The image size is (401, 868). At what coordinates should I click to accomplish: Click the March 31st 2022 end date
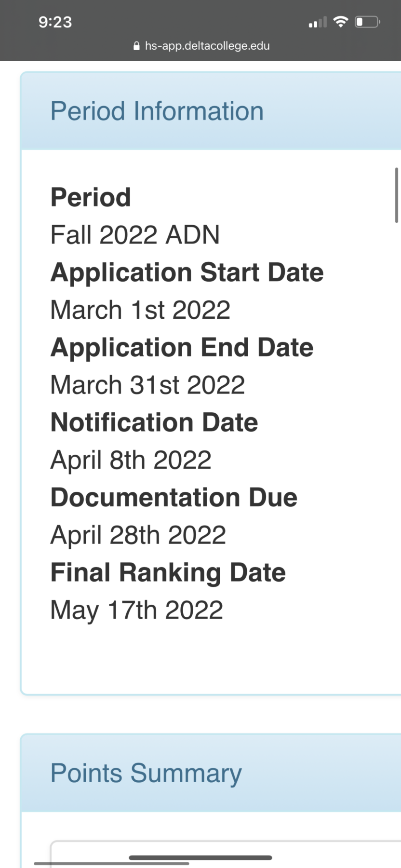[148, 385]
